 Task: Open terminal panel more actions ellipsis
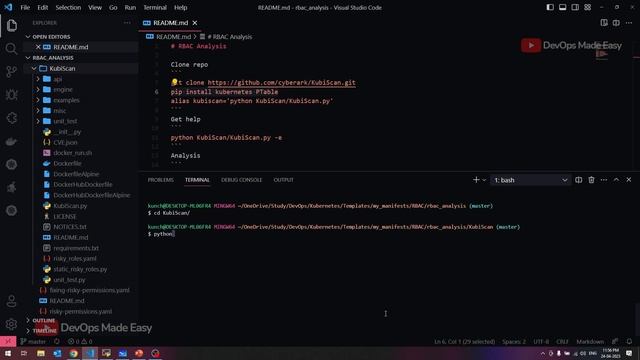604,180
